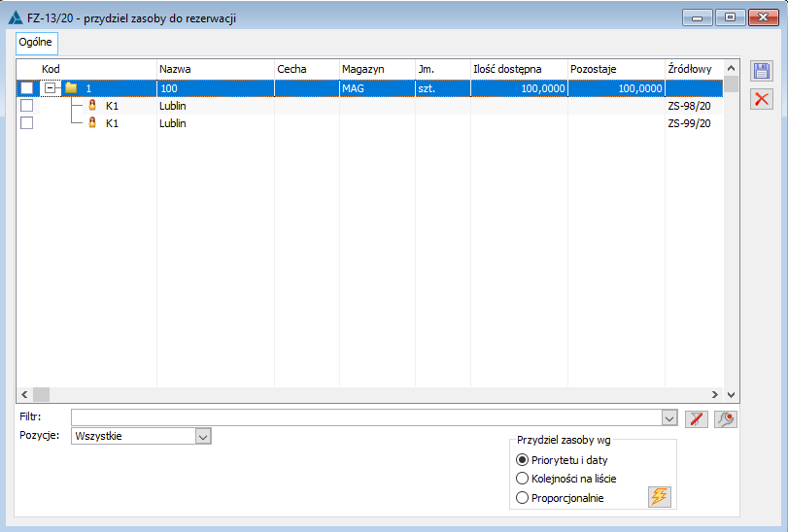Select the K1 item in the ZS-98/20 row

click(112, 106)
